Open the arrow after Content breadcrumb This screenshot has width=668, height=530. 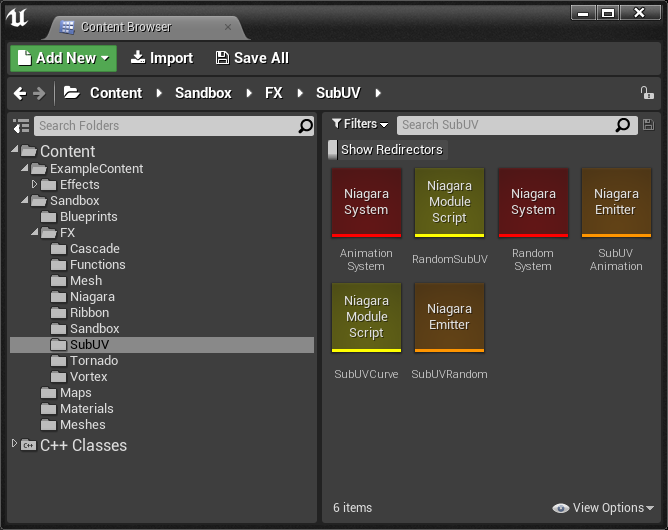coord(159,93)
